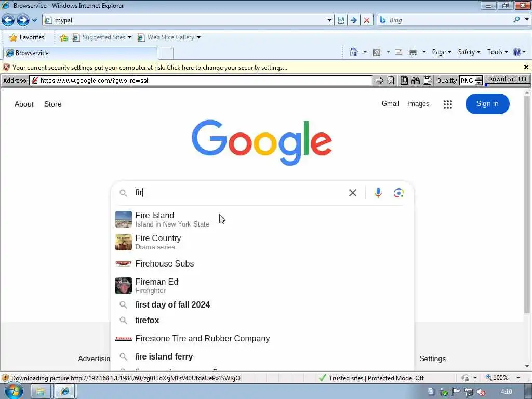Image resolution: width=532 pixels, height=399 pixels.
Task: Open the Google Settings footer link
Action: [433, 358]
